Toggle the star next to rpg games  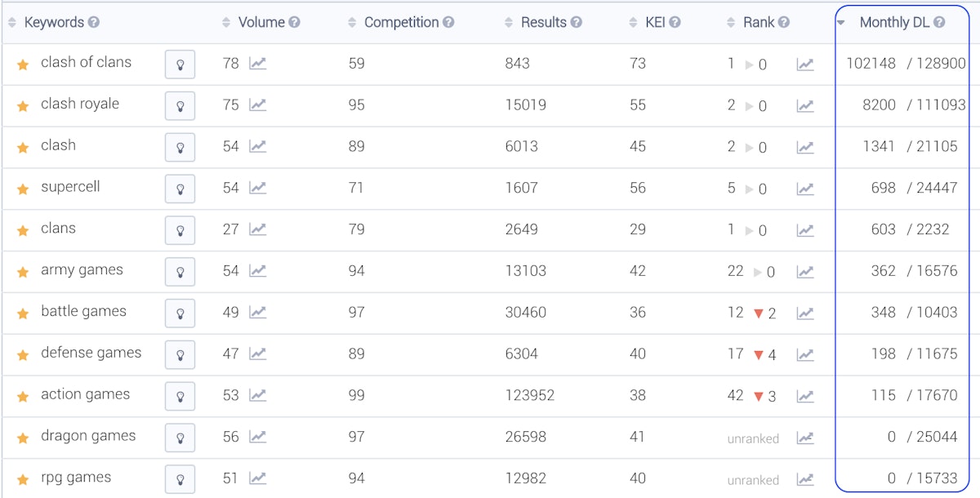pos(23,479)
